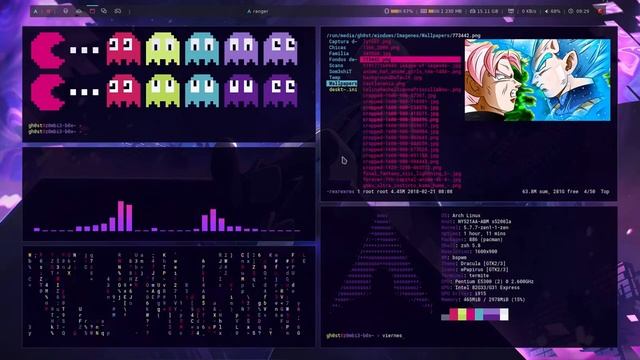Click the clock showing 09:25

579,11
